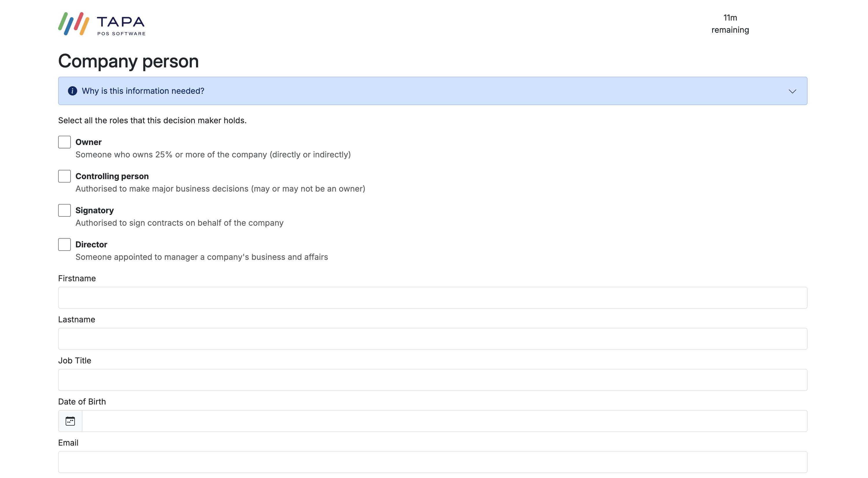Viewport: 868px width, 478px height.
Task: Click the '11m remaining' timer display
Action: (730, 24)
